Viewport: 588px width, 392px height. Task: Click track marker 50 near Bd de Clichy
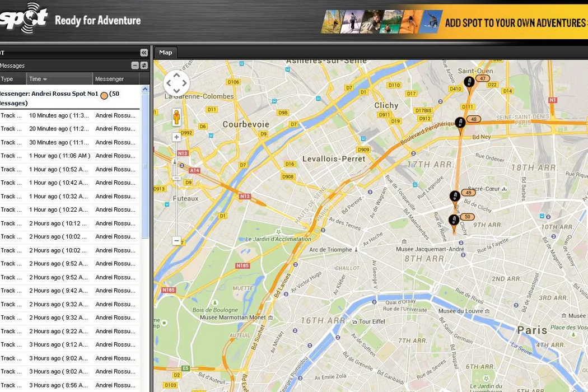454,220
